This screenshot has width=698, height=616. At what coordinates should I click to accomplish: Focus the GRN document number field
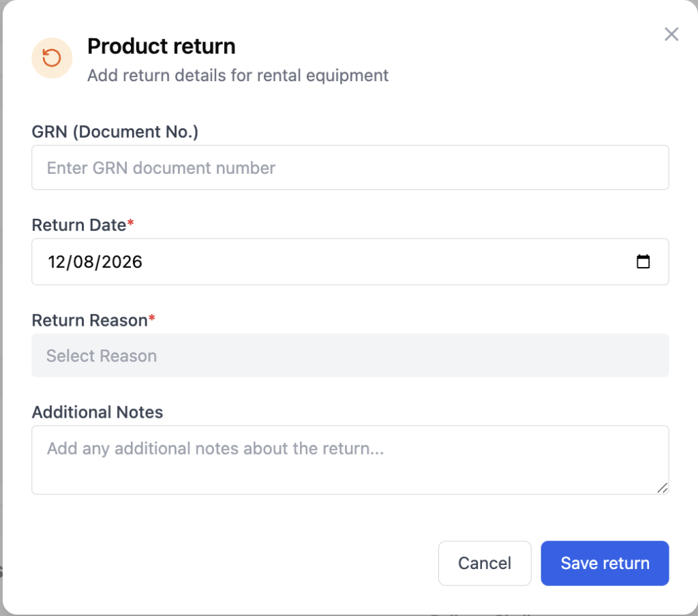[x=350, y=168]
